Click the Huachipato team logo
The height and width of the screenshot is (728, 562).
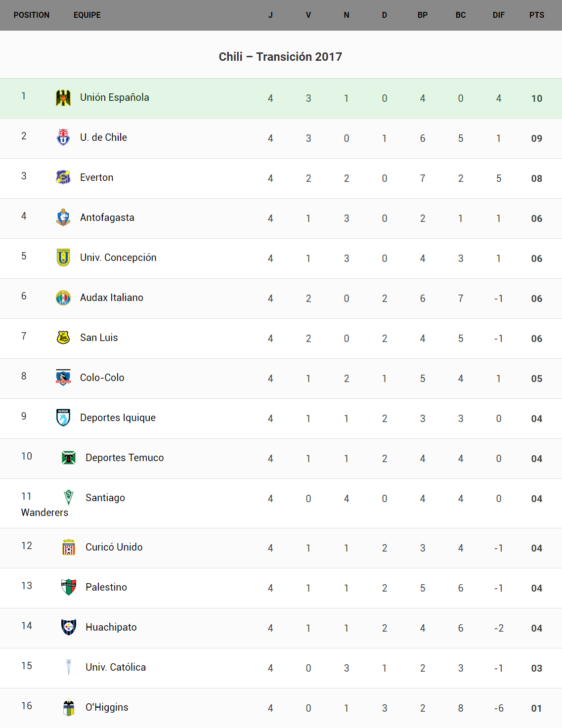click(69, 627)
